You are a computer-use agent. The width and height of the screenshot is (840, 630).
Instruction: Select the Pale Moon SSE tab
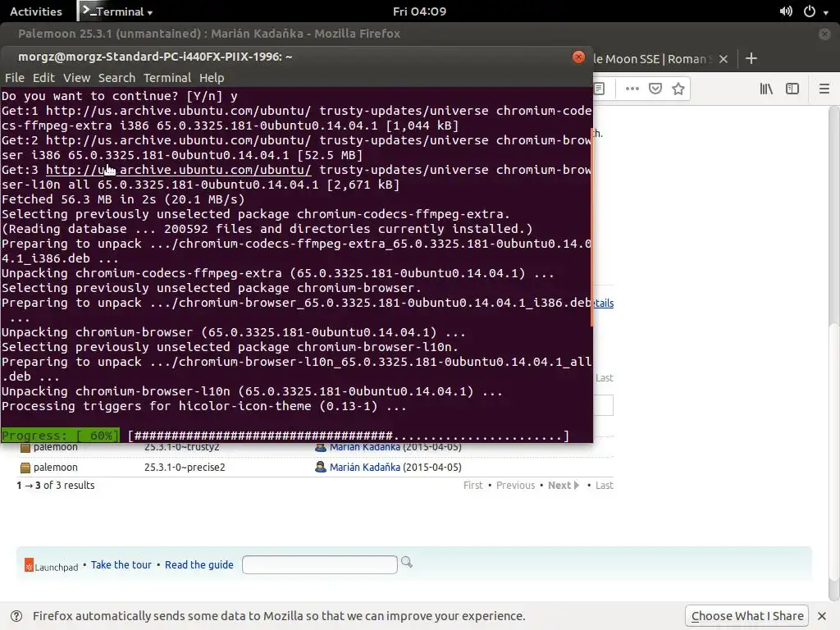[656, 59]
